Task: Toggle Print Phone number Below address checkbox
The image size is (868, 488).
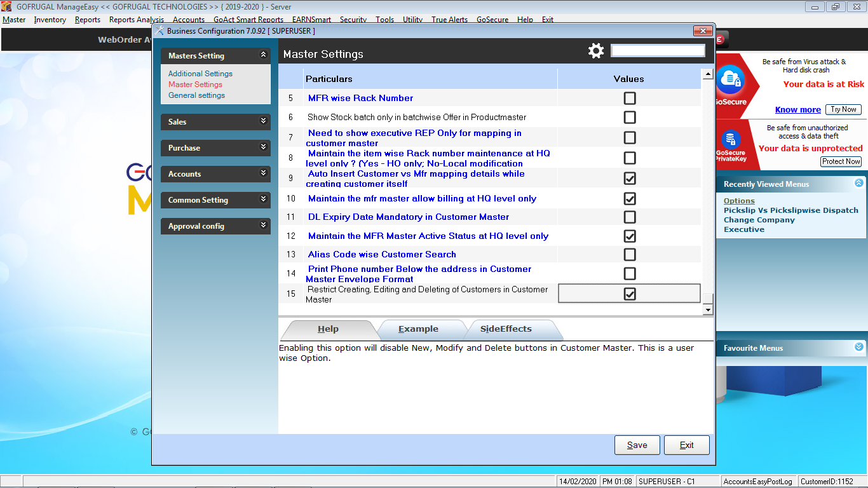Action: pos(630,274)
